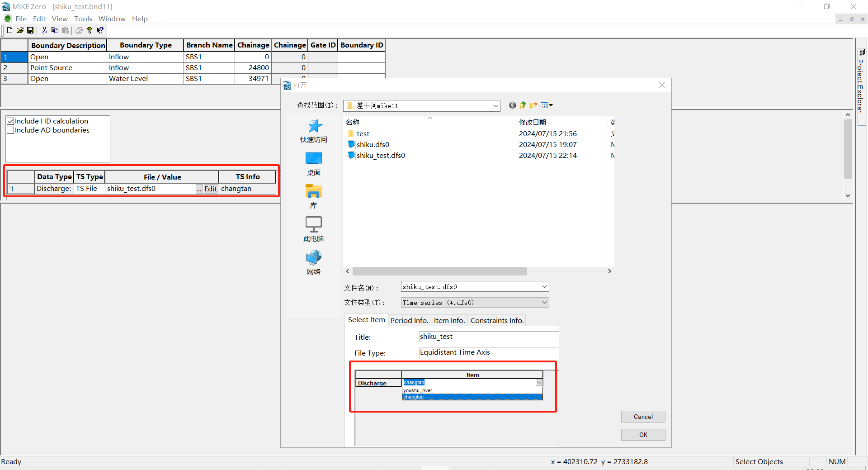This screenshot has width=868, height=470.
Task: Click the New file toolbar icon
Action: [9, 30]
